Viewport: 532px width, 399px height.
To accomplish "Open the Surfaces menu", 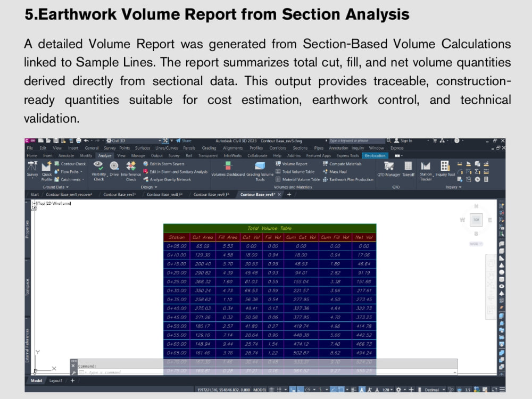I will (143, 148).
